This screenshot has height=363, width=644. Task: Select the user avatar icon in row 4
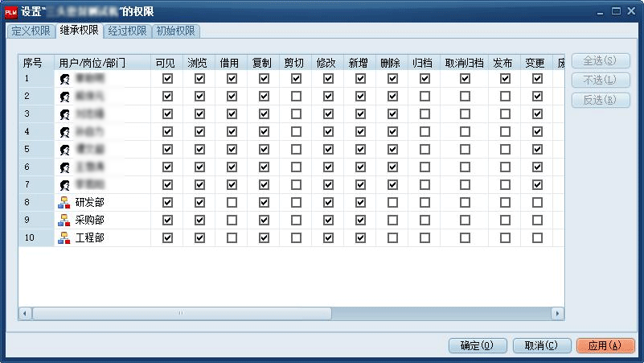coord(64,132)
